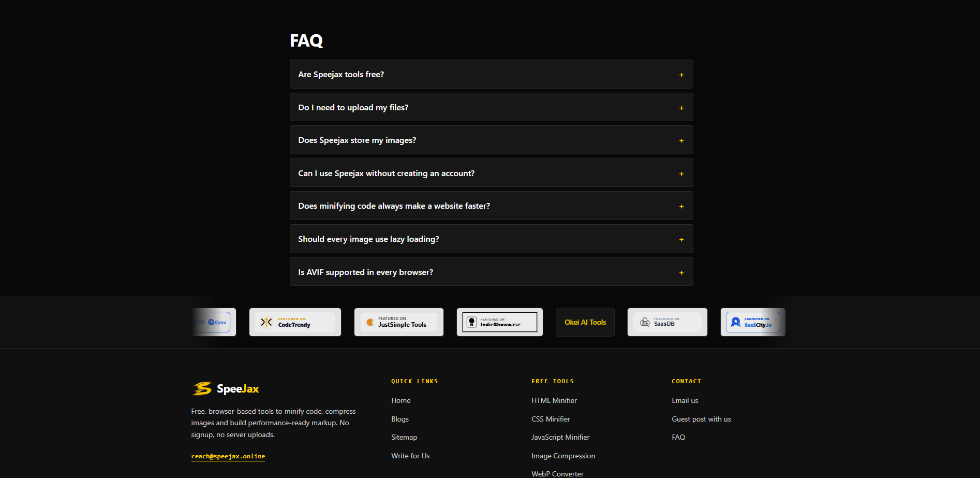Click the SpeeJax logo in the footer
The image size is (980, 478).
[x=226, y=388]
